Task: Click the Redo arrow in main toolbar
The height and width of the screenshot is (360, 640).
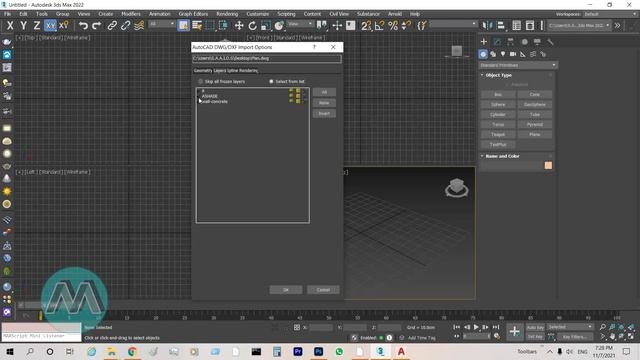Action: (x=96, y=26)
